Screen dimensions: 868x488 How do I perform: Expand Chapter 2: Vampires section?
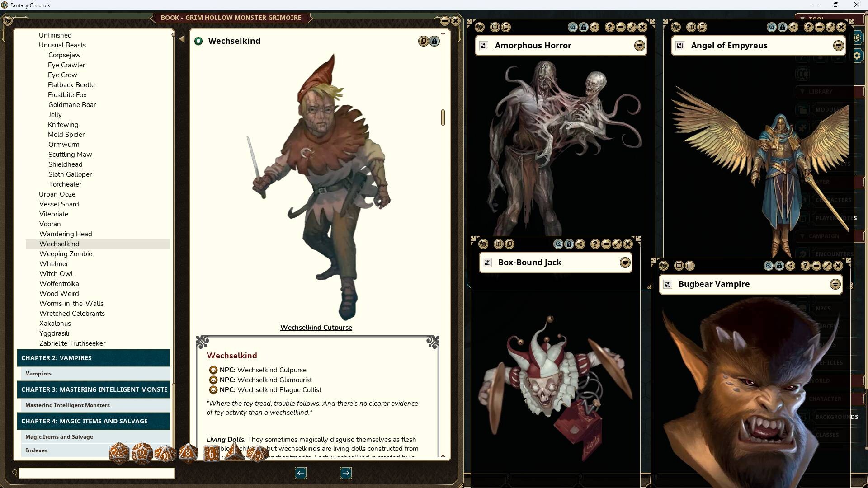point(94,358)
